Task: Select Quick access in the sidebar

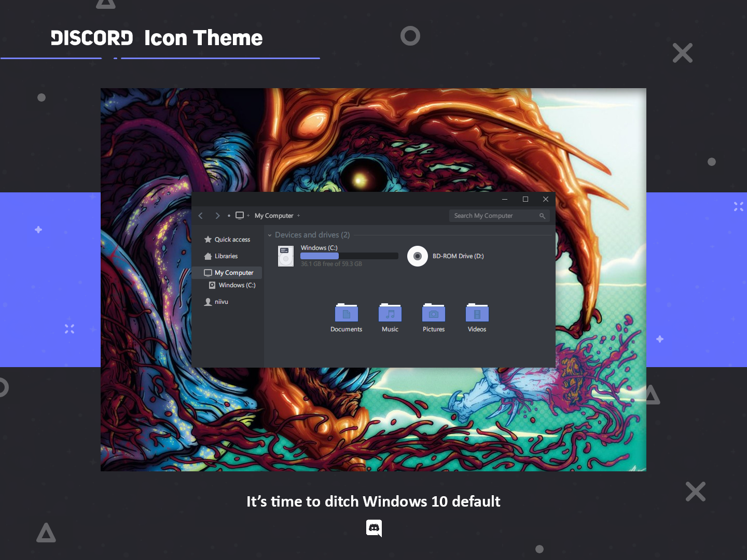Action: click(232, 240)
